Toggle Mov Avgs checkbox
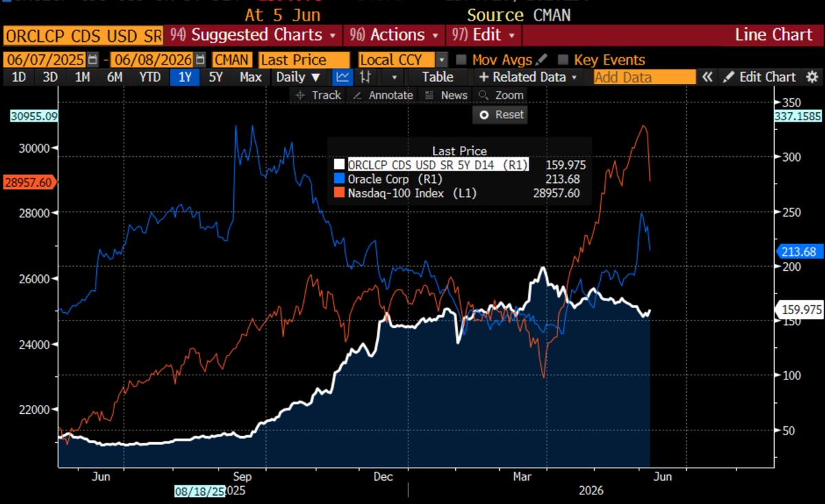 click(461, 60)
